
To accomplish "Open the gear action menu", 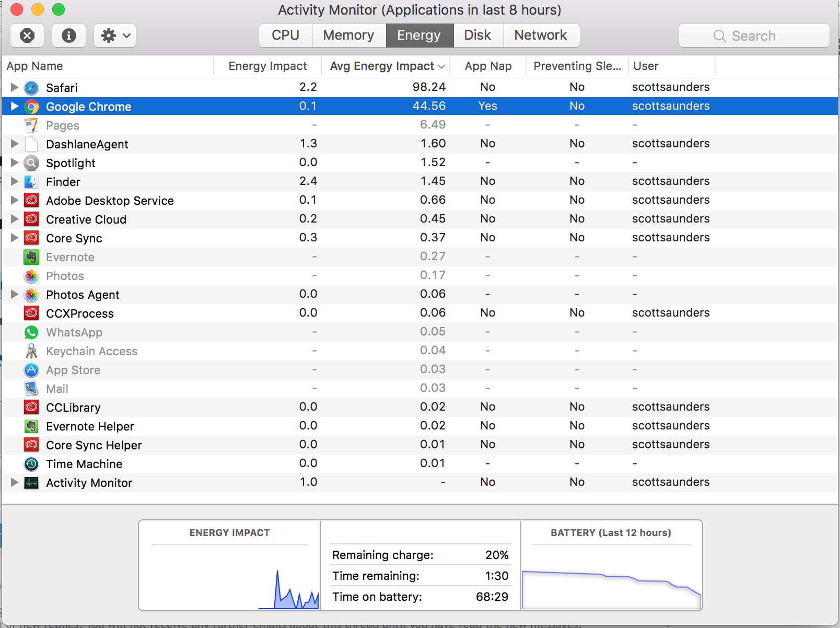I will pyautogui.click(x=115, y=36).
